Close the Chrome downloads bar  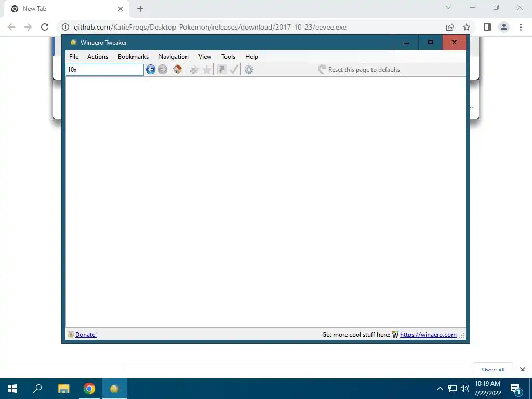[x=523, y=369]
